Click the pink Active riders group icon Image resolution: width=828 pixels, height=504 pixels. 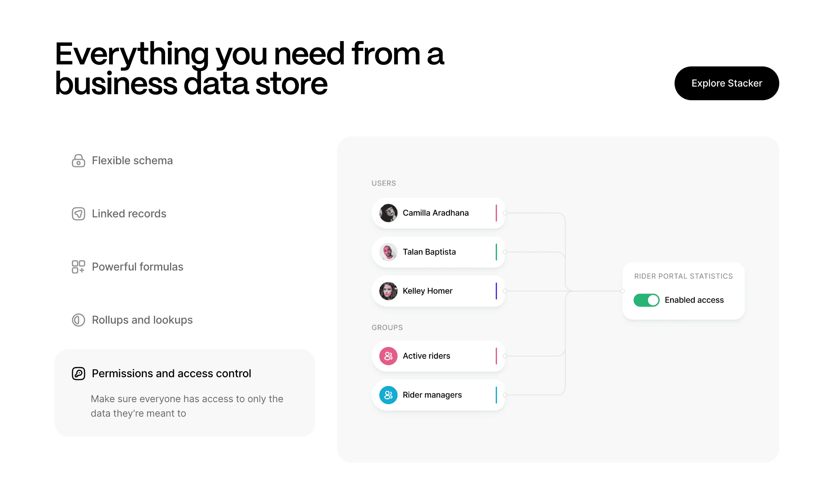click(388, 356)
